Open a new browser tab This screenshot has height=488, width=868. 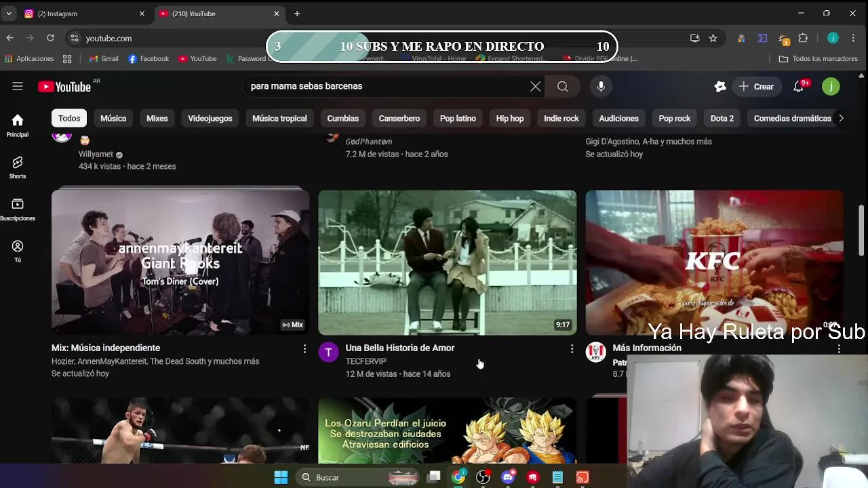[x=297, y=14]
